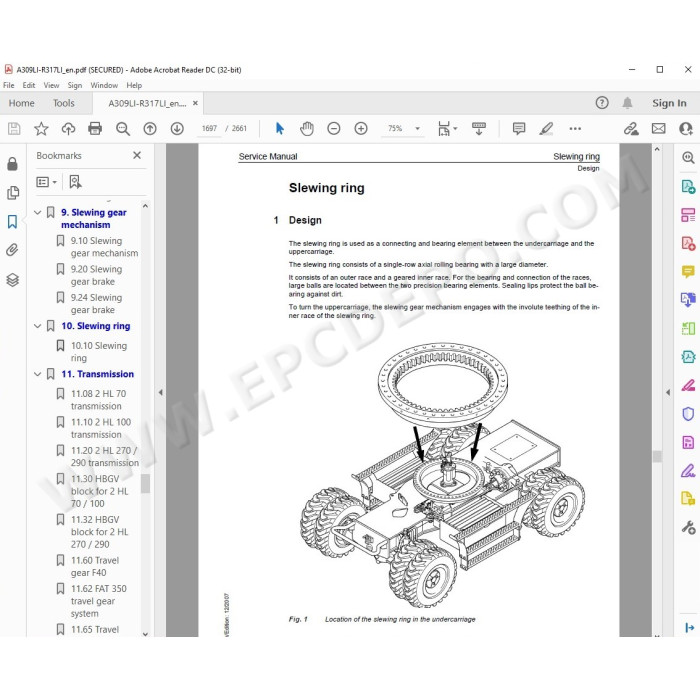
Task: Click the user account profile icon
Action: pos(686,129)
